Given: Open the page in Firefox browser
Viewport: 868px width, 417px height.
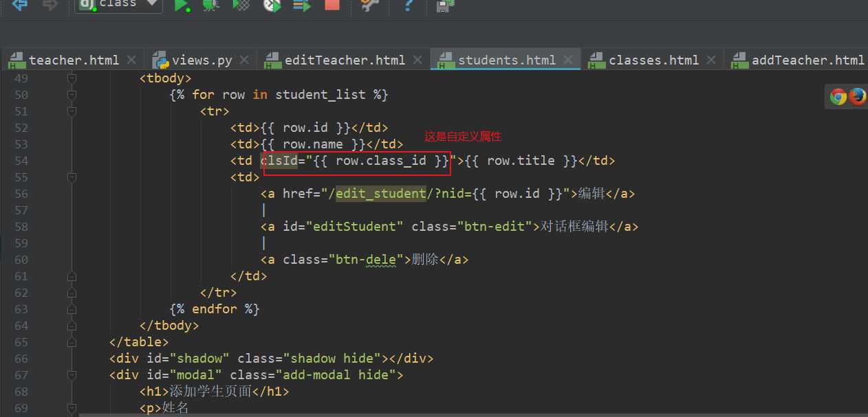Looking at the screenshot, I should pos(857,97).
